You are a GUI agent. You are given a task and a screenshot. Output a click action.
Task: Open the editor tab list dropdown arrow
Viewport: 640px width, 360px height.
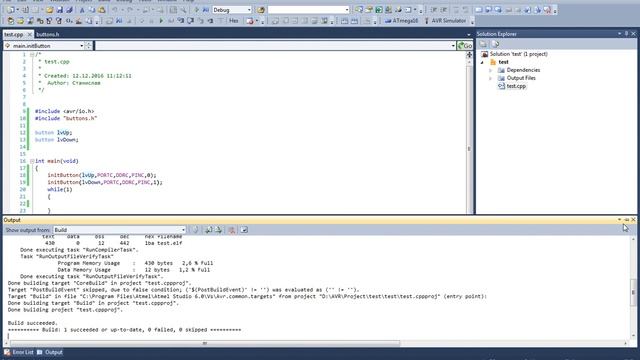click(x=469, y=35)
